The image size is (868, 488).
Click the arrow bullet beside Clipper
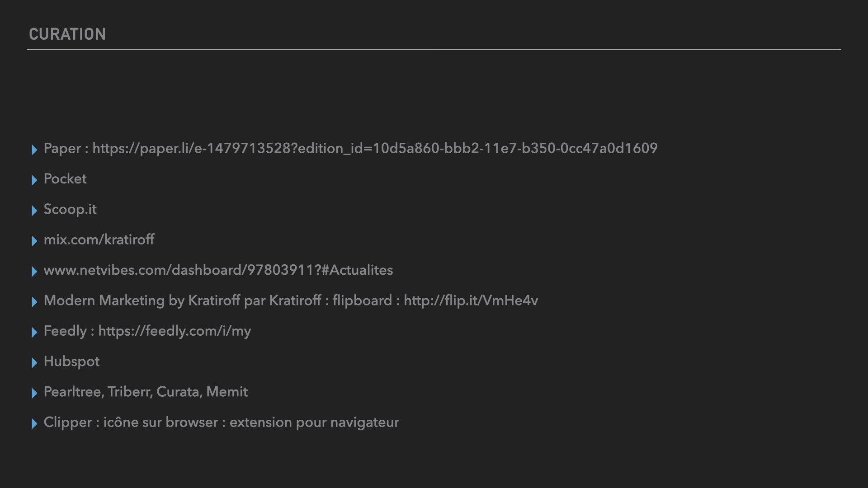tap(34, 424)
